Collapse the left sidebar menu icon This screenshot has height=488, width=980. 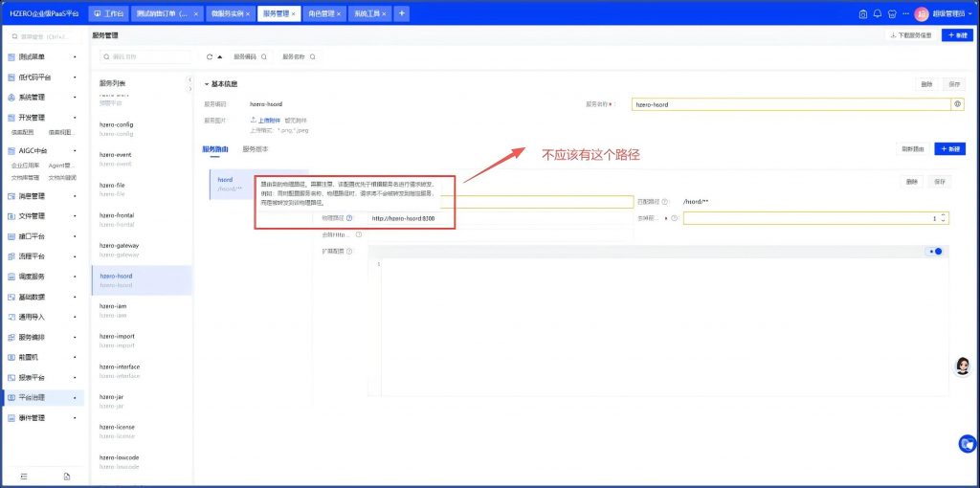24,476
